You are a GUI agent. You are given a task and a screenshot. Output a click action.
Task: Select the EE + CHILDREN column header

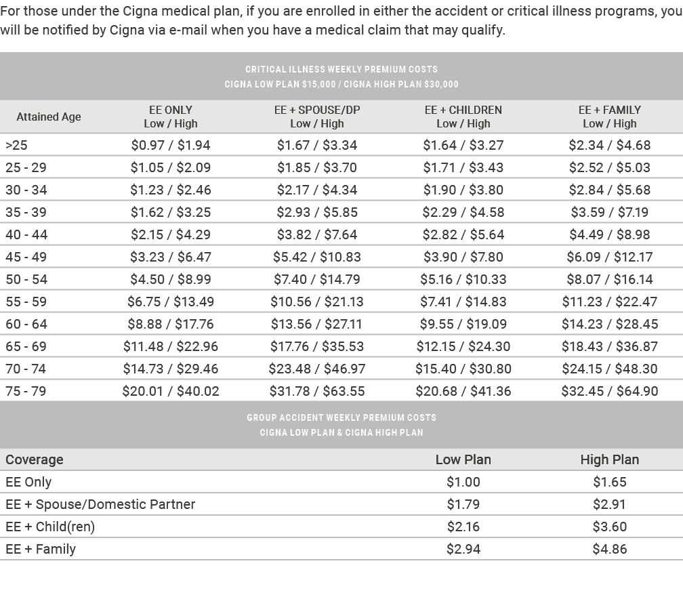463,117
